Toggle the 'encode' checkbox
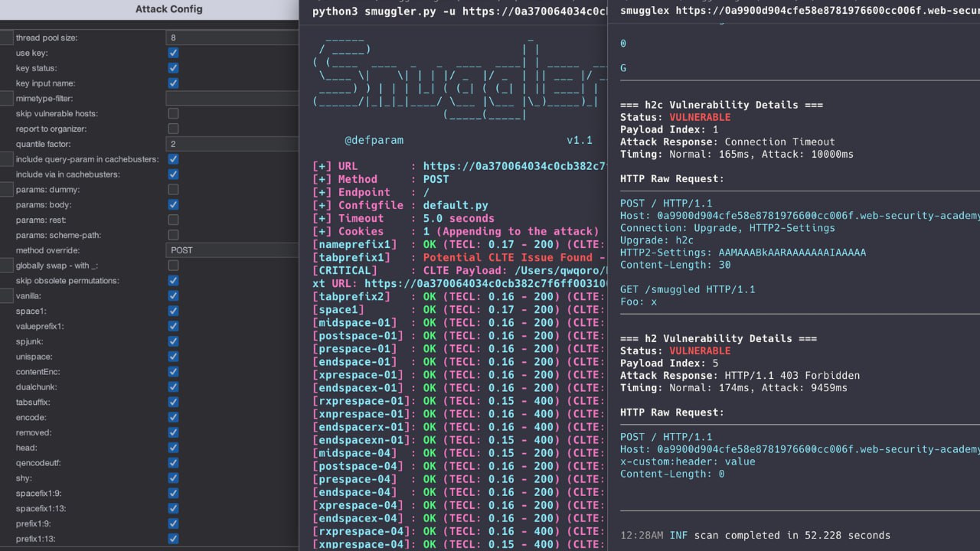The width and height of the screenshot is (980, 551). coord(173,417)
